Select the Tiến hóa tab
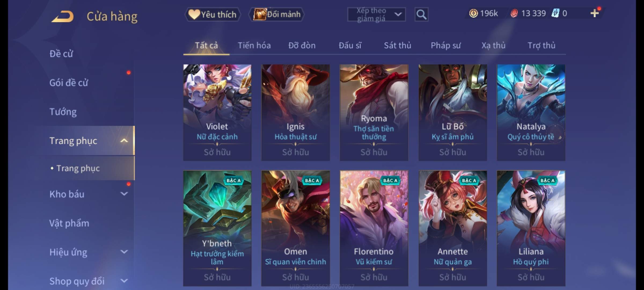 tap(254, 45)
